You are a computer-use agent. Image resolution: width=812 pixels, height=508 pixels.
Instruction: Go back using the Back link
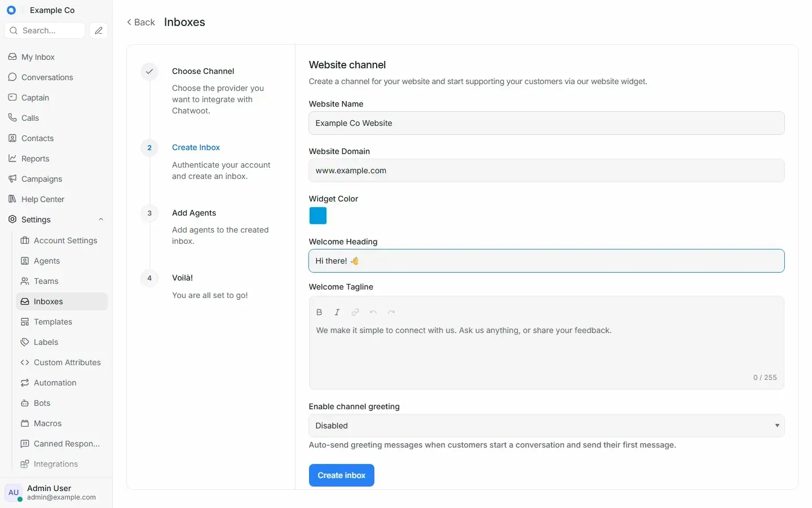click(x=141, y=22)
